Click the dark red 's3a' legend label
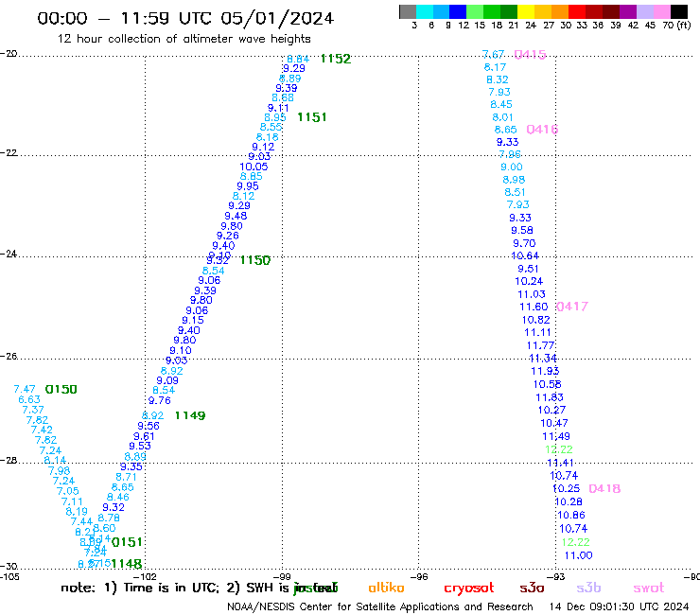The height and width of the screenshot is (615, 700). click(x=532, y=589)
